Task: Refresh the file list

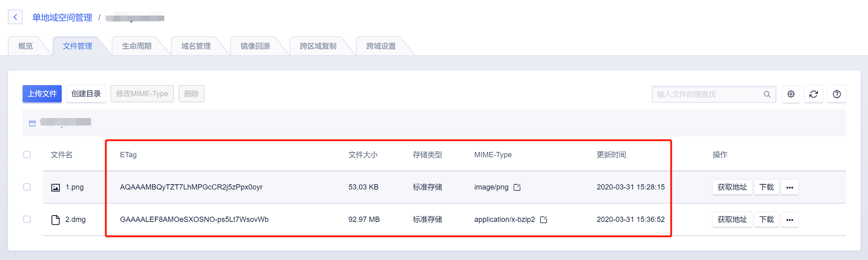Action: tap(813, 94)
